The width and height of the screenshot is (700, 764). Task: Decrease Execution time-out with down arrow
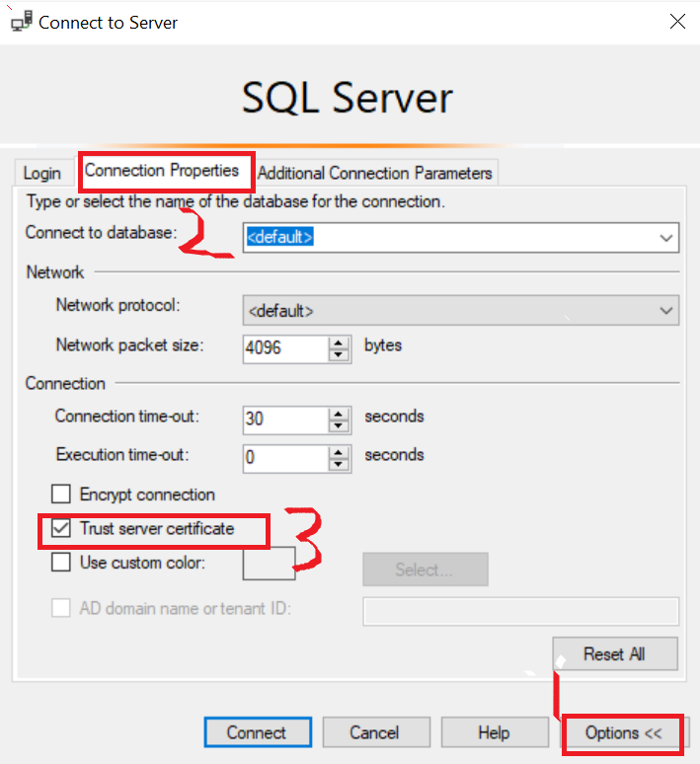(339, 465)
